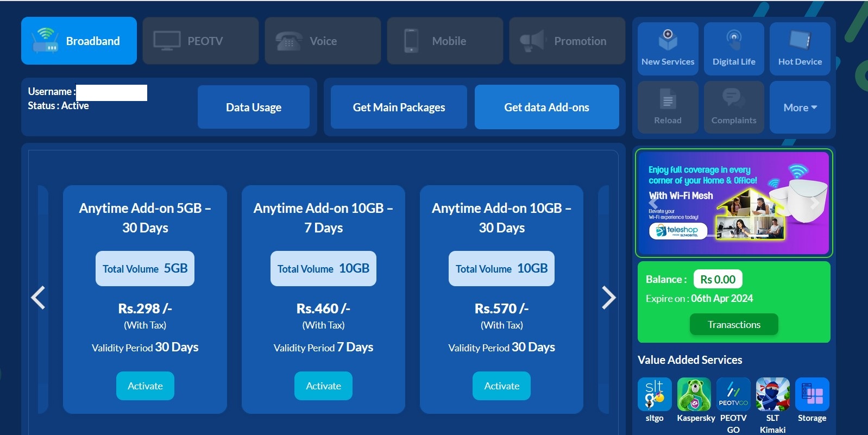Screen dimensions: 868x435
Task: Open Transactions
Action: pyautogui.click(x=734, y=324)
